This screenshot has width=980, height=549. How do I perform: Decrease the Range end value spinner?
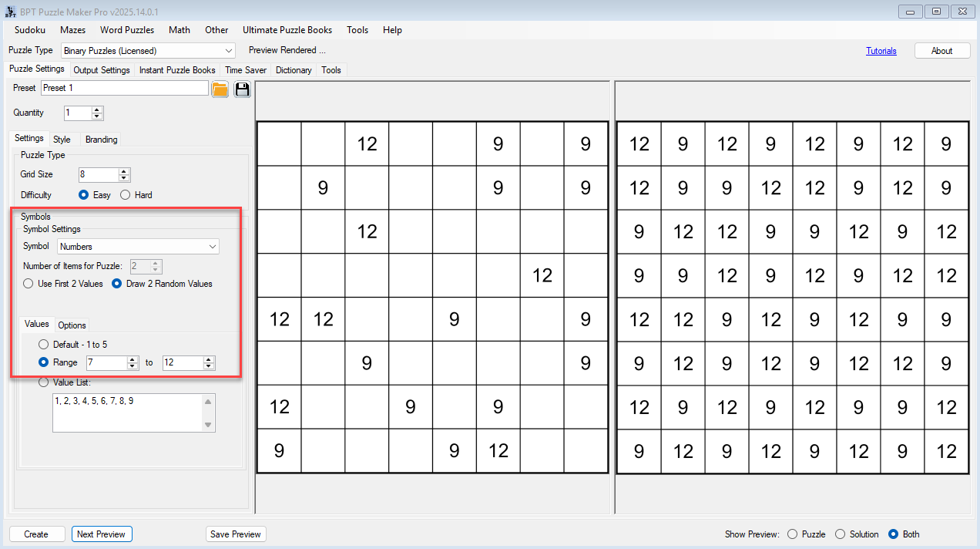coord(209,366)
